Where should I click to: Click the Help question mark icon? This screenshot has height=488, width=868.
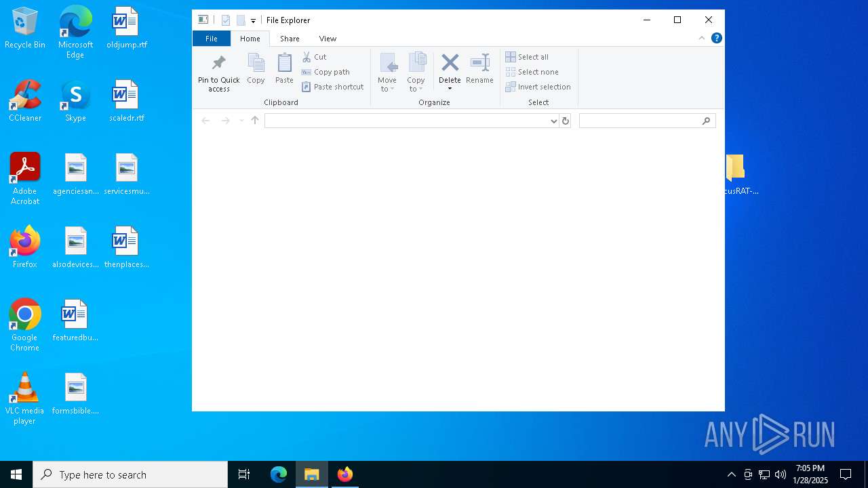point(717,38)
